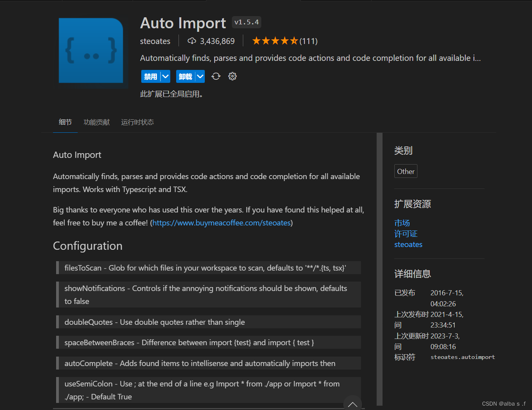Click the 卸载 button to uninstall extension
The width and height of the screenshot is (532, 410).
pos(186,76)
